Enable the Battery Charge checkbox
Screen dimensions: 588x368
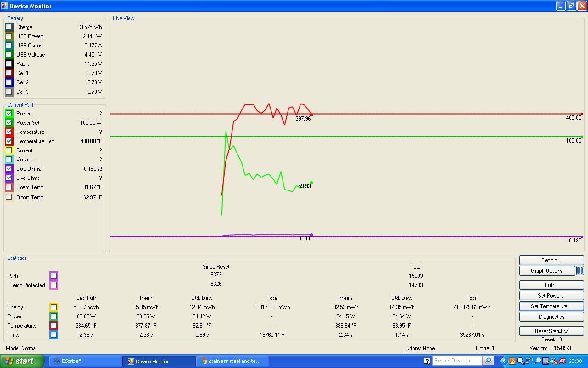(x=9, y=27)
